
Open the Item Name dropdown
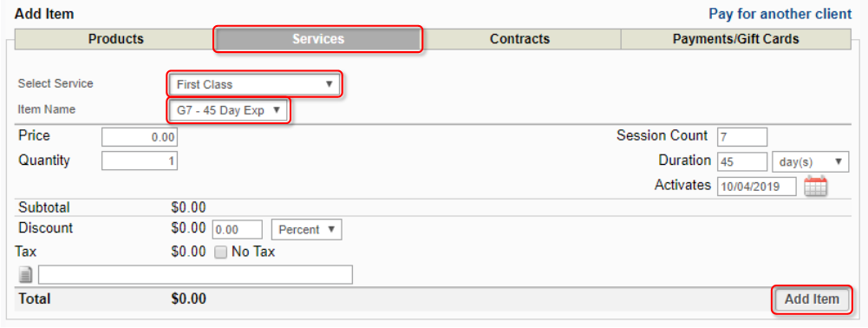229,110
